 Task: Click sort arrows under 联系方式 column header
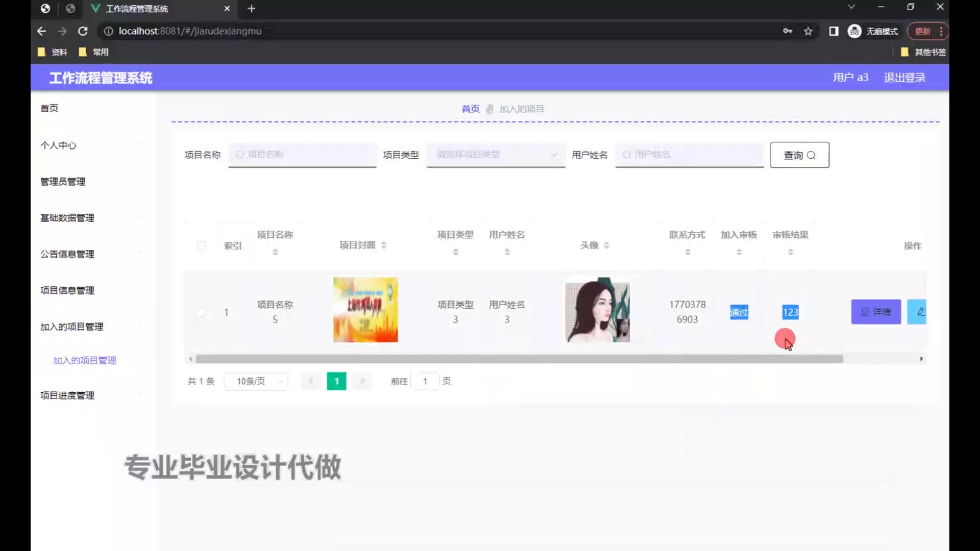point(688,252)
